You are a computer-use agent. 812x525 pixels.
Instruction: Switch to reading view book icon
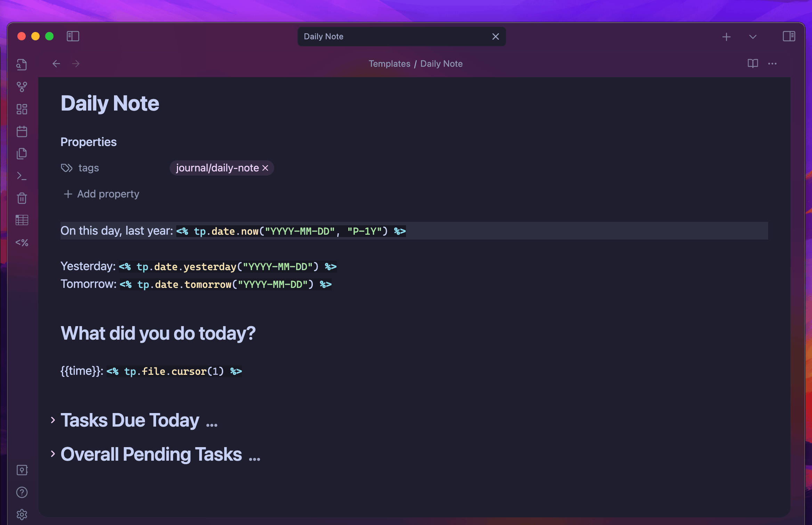pos(753,64)
